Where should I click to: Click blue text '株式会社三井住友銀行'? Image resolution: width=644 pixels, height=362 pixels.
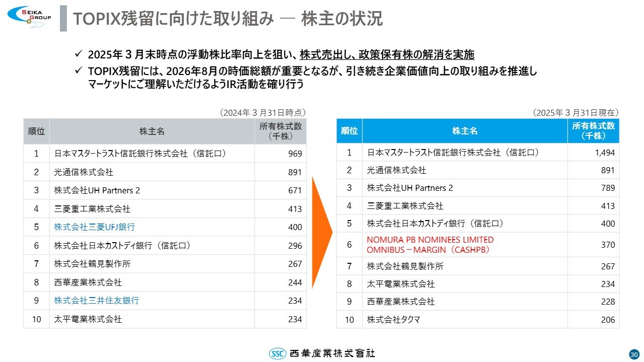(97, 301)
